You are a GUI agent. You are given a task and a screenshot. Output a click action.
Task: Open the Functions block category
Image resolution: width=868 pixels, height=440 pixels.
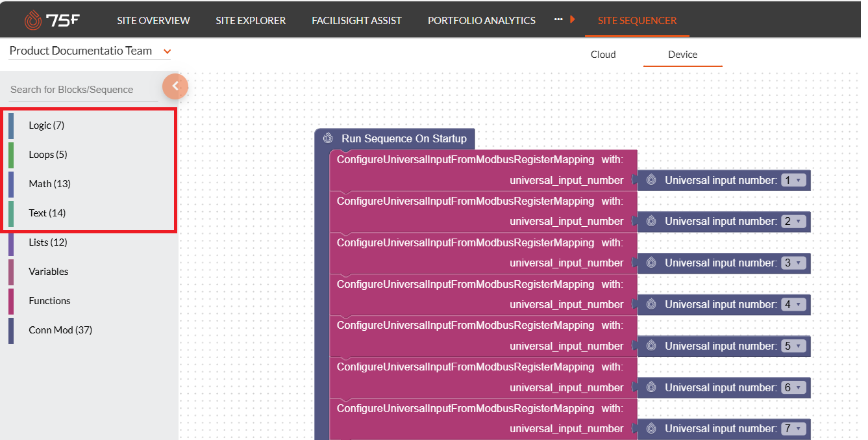pos(49,301)
